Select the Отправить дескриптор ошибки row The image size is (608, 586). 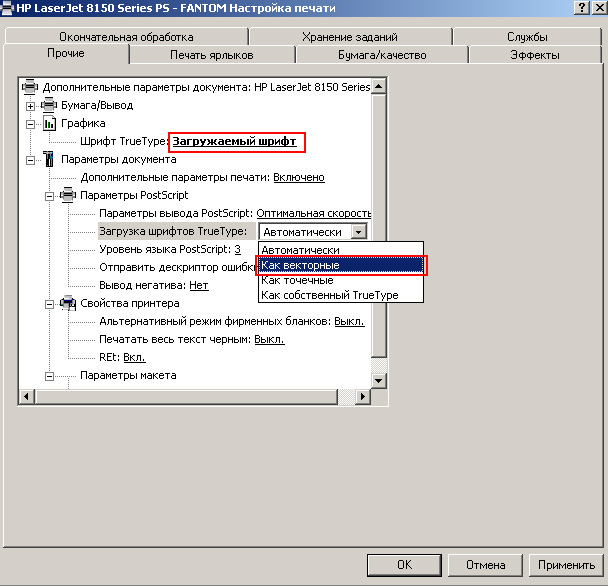coord(178,267)
